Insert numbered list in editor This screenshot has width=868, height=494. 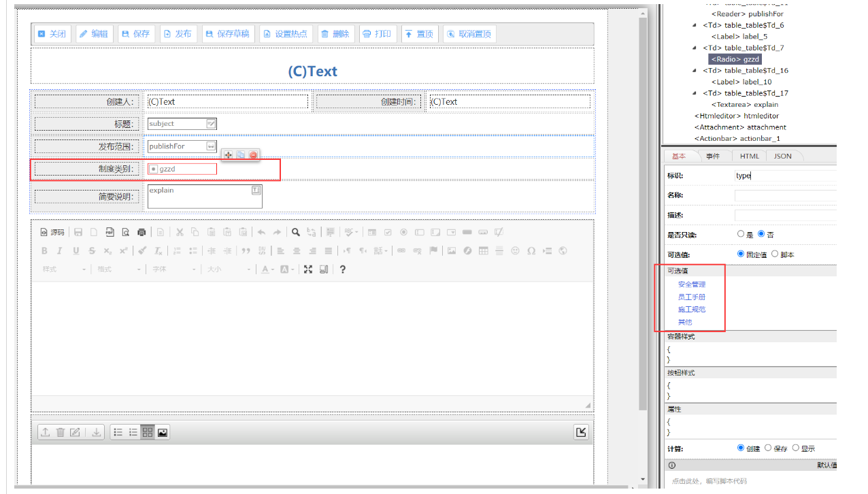[178, 250]
